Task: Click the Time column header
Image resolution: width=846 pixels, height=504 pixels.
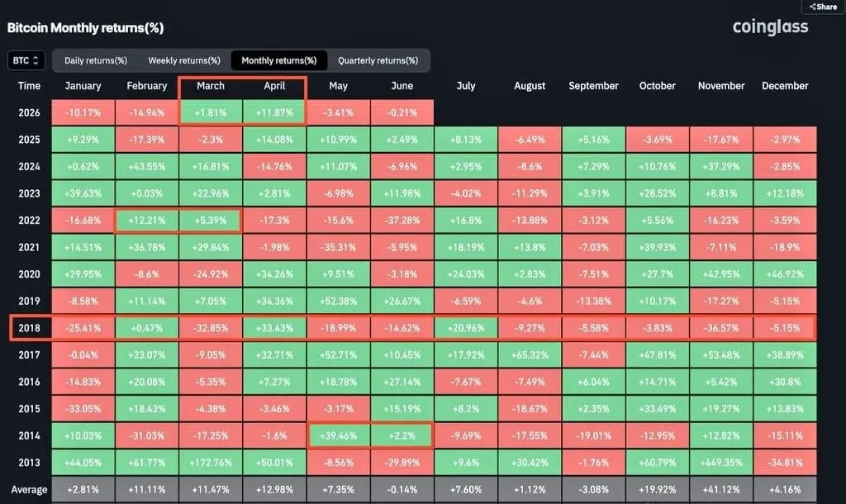Action: 29,86
